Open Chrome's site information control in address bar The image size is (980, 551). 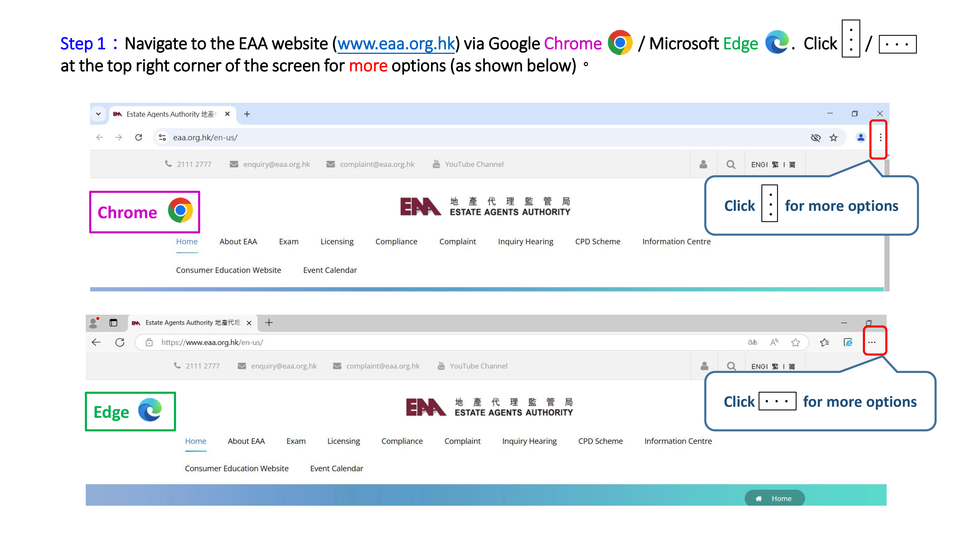(x=162, y=137)
